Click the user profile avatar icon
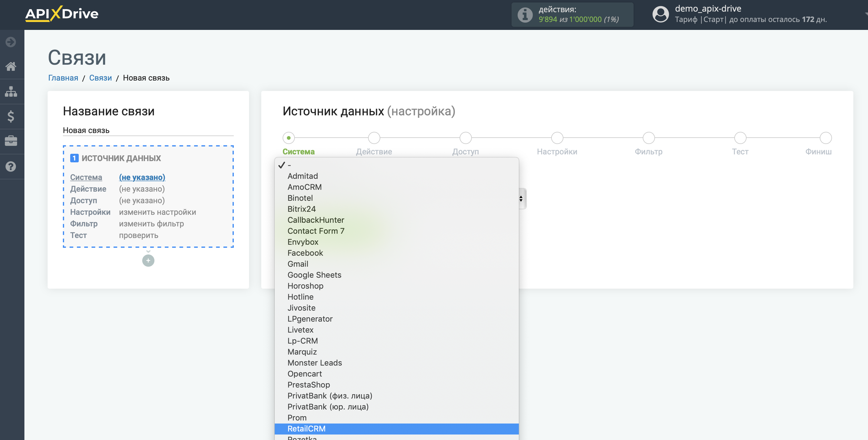 click(660, 14)
